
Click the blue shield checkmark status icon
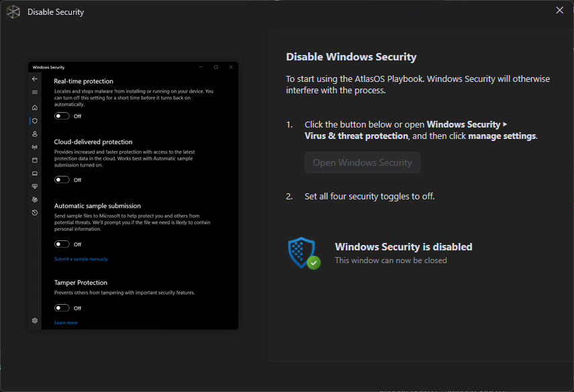coord(304,253)
